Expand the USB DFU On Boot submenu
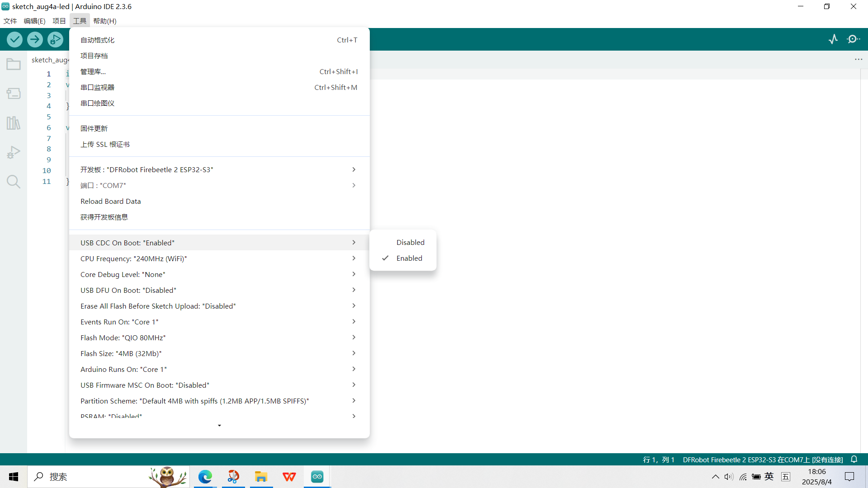Image resolution: width=868 pixels, height=488 pixels. (219, 290)
